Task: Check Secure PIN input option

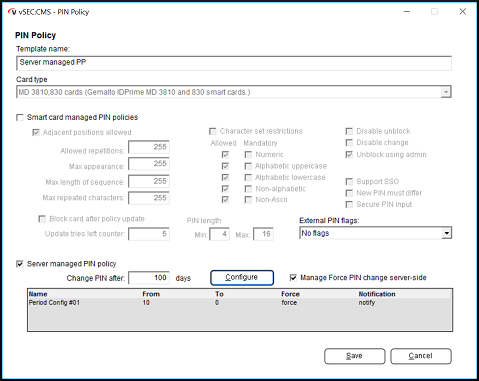Action: coord(349,204)
